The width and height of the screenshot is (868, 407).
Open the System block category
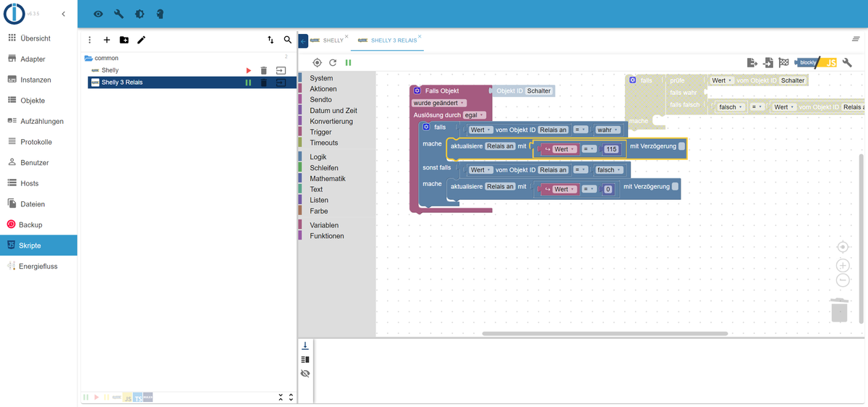(x=321, y=78)
